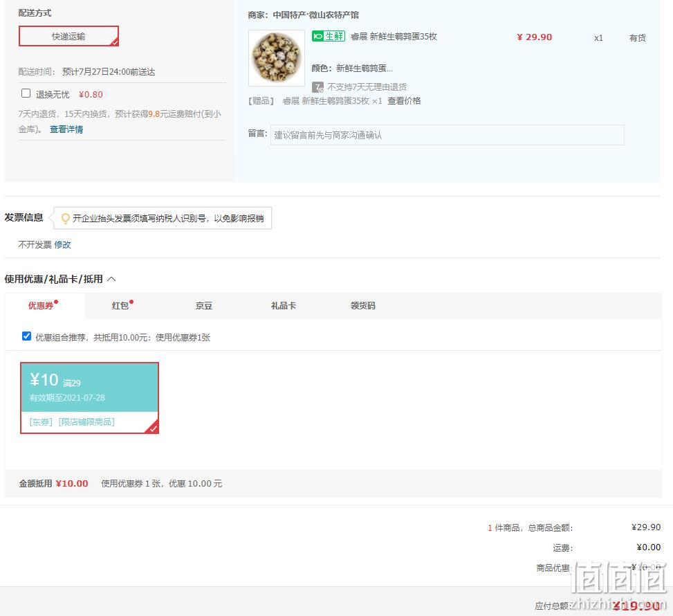Click the 运费 value ¥0.00
Screen dimensions: 673x616
(649, 547)
